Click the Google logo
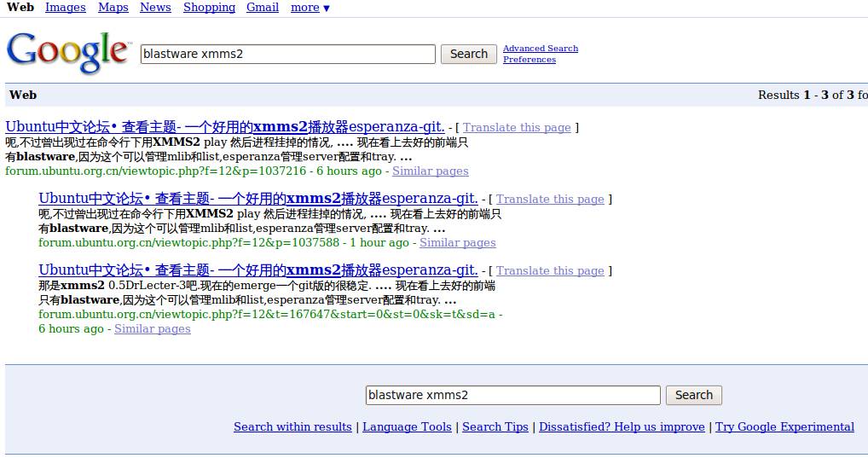868x458 pixels. (x=69, y=52)
